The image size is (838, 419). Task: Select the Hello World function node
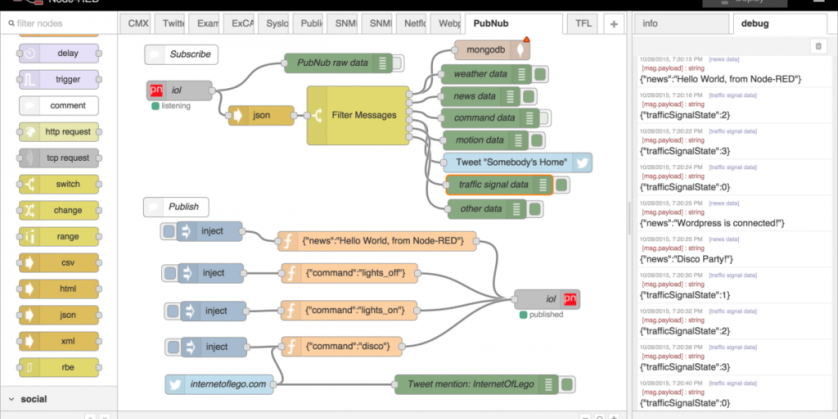[x=377, y=242]
